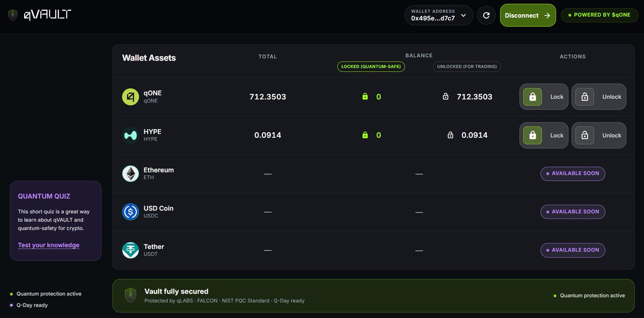Refresh balances with the circular arrow icon
Viewport: 644px width, 318px height.
[x=486, y=16]
